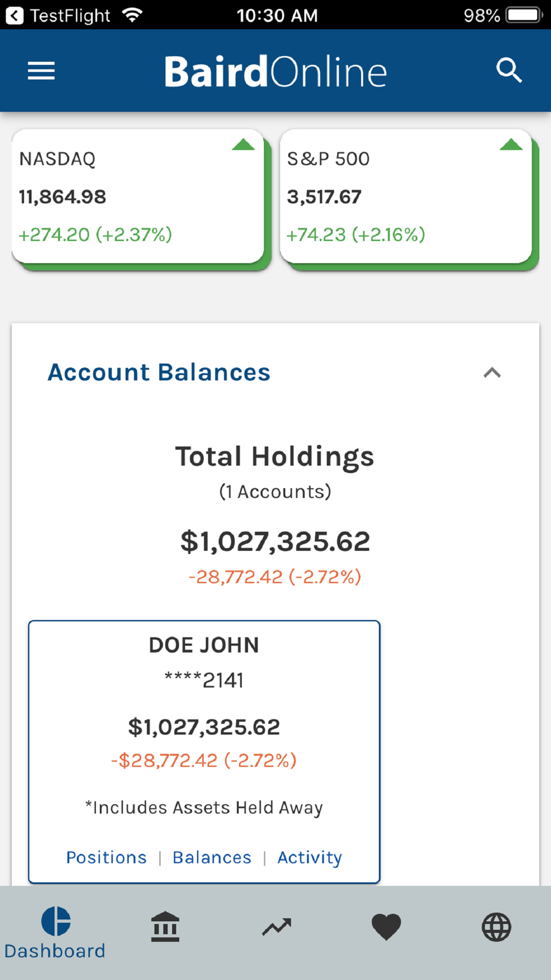Open Balances for DOE JOHN account
The width and height of the screenshot is (551, 980).
click(x=212, y=858)
